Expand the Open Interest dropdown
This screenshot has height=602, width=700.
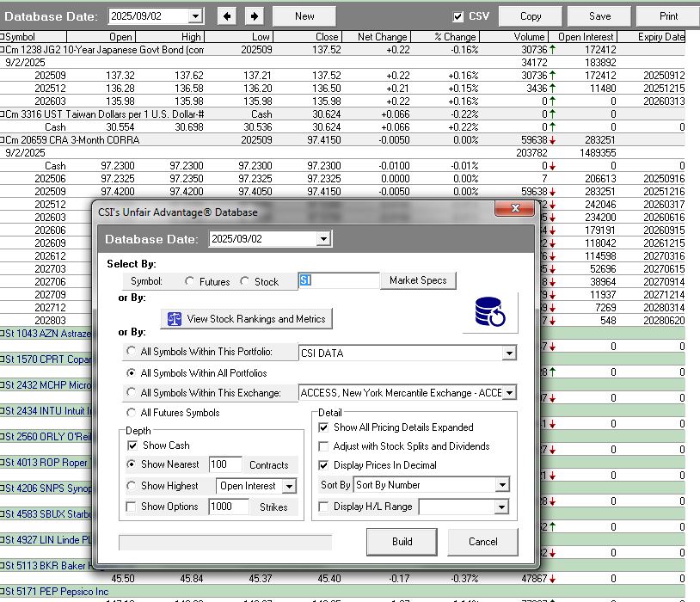pyautogui.click(x=289, y=487)
